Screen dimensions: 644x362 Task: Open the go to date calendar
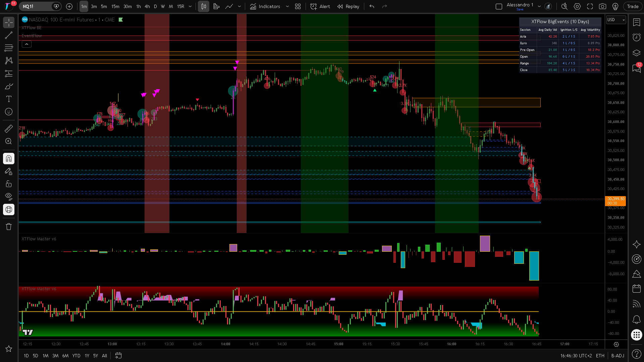118,356
